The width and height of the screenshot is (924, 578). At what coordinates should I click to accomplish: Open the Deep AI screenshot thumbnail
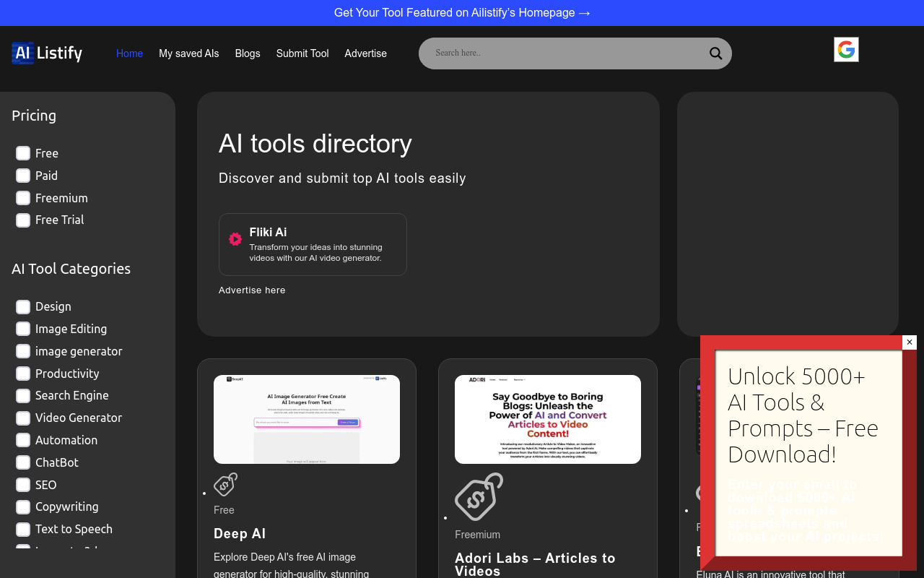307,419
